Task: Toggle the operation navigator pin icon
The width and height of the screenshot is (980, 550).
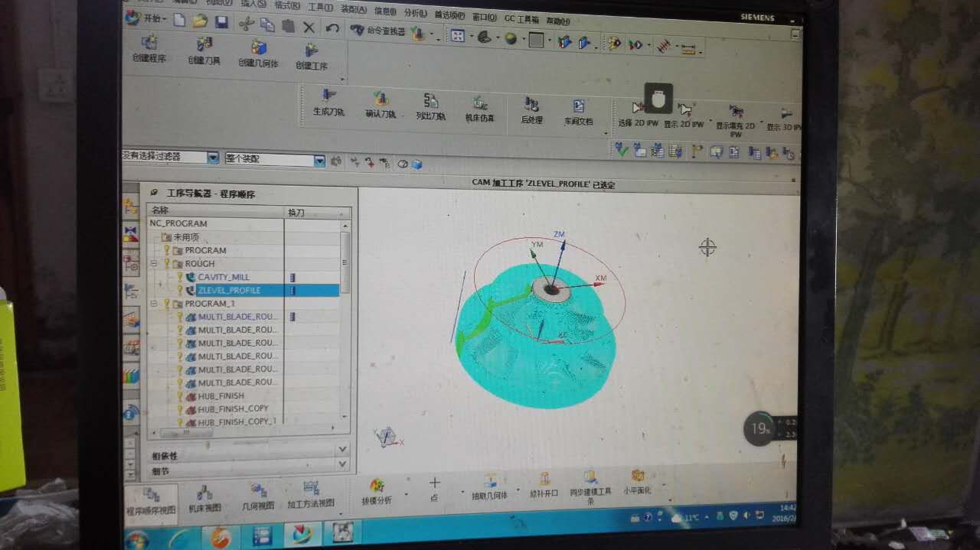Action: pos(154,193)
